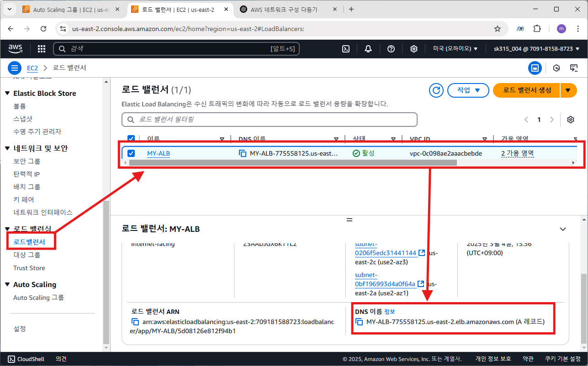Click the table horizontal scrollbar

(292, 162)
